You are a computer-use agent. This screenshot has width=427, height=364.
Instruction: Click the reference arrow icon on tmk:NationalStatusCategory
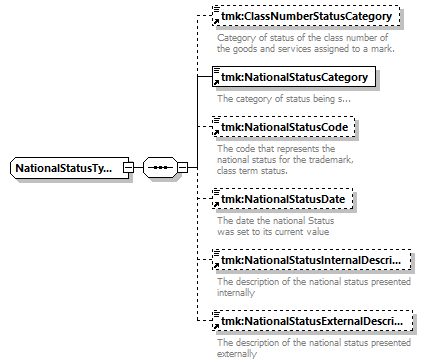[x=216, y=83]
